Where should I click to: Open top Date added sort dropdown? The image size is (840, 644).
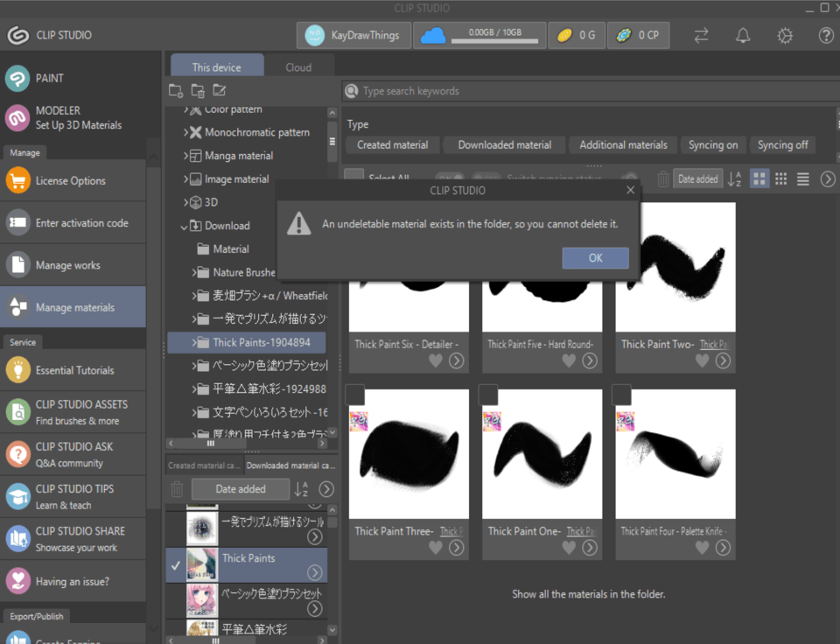tap(697, 179)
